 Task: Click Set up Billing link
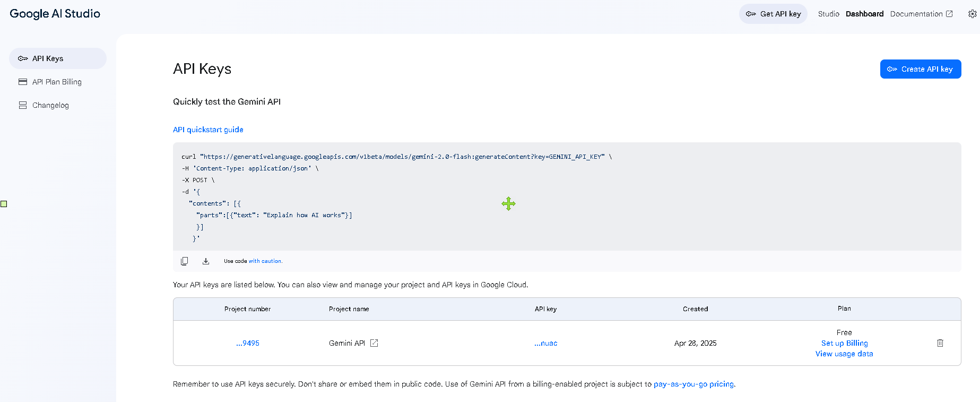(844, 343)
